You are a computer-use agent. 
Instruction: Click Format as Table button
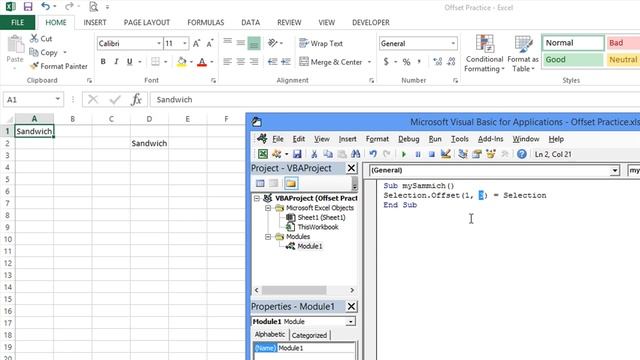pos(523,53)
